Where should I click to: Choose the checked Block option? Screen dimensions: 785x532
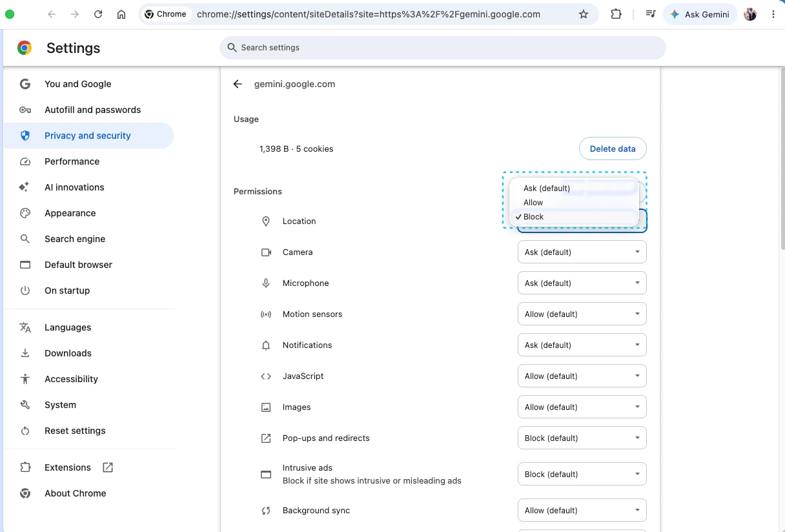(574, 217)
